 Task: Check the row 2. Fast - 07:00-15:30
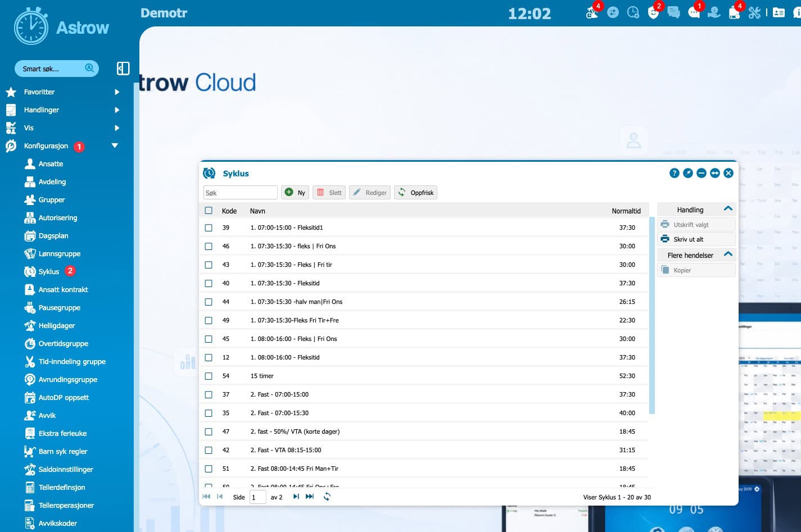(x=209, y=413)
